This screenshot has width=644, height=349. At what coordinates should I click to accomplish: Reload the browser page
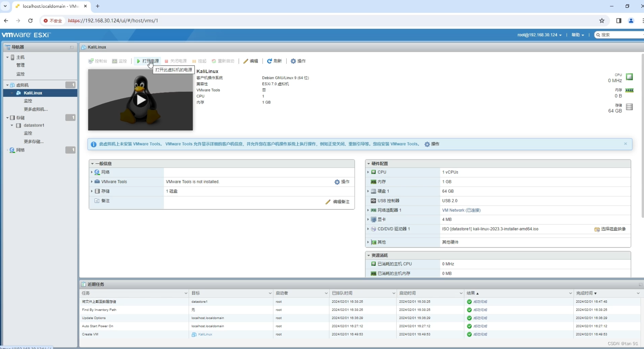(x=30, y=21)
